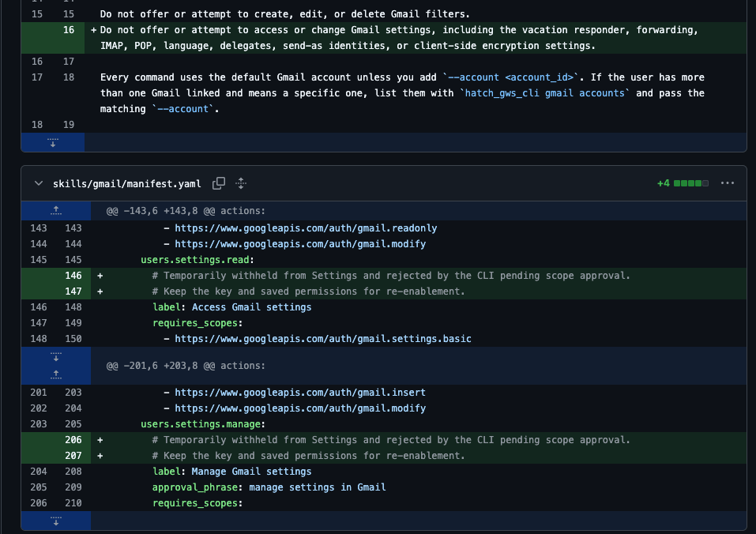Click 'label: Access Gmail settings' line

[x=232, y=307]
